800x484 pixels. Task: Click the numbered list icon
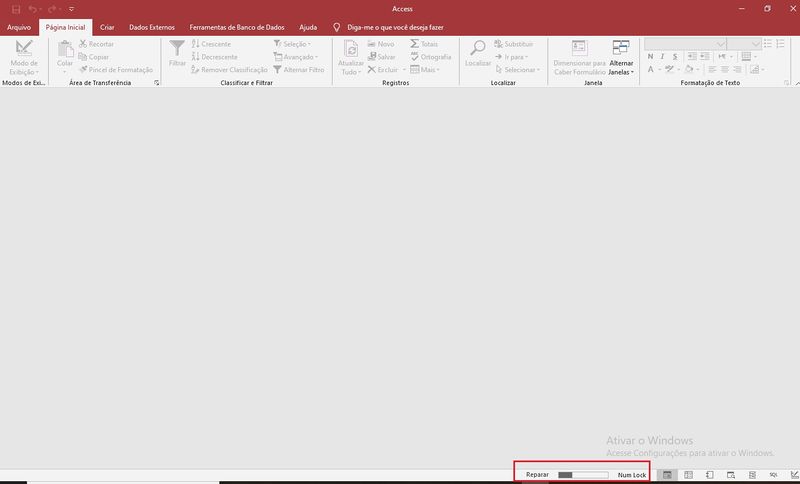(780, 44)
